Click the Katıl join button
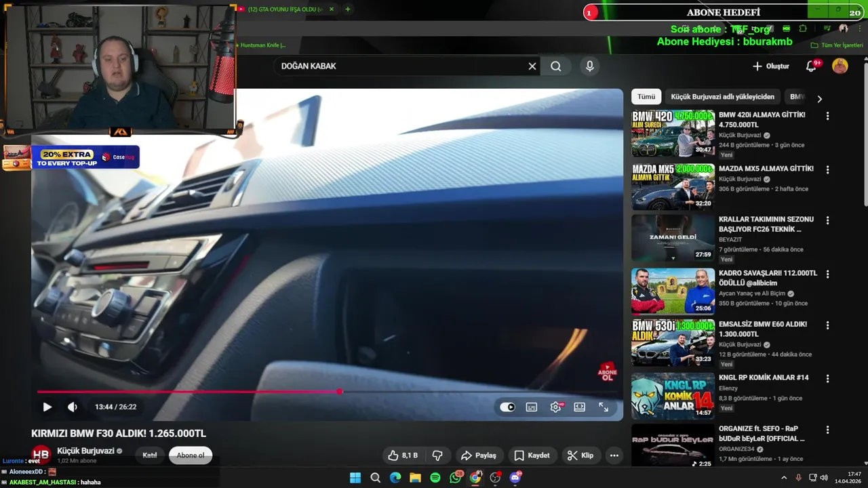 150,455
